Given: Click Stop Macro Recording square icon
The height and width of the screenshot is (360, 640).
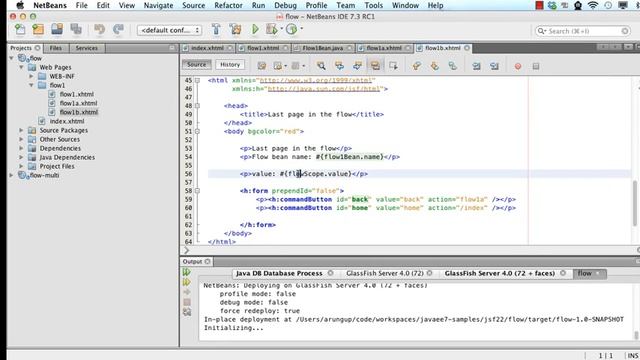Looking at the screenshot, I should click(536, 66).
